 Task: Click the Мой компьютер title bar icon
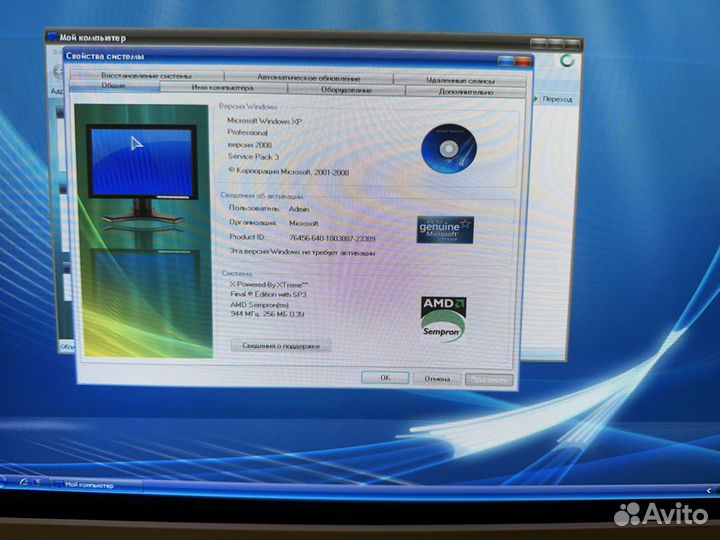pos(53,37)
